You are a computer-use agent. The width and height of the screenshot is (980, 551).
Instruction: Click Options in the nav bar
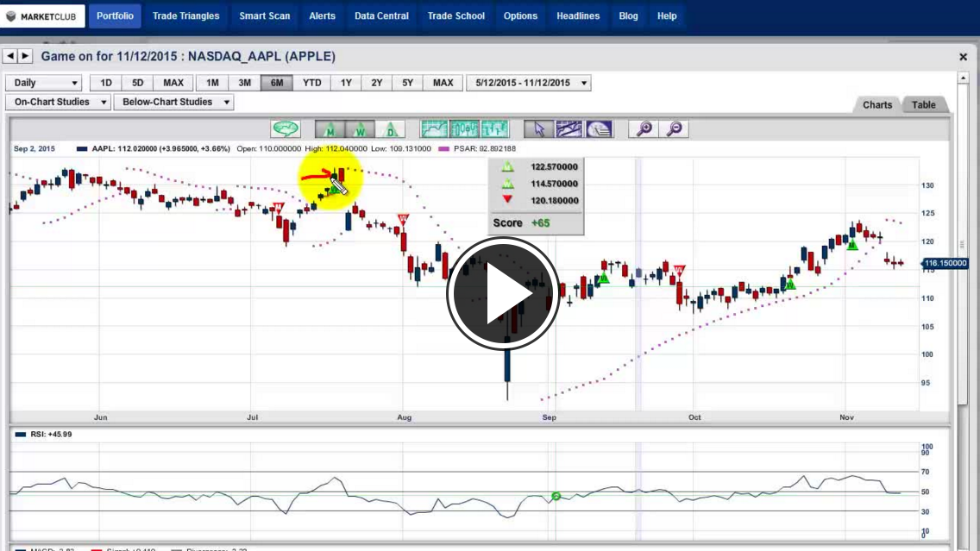click(x=520, y=16)
